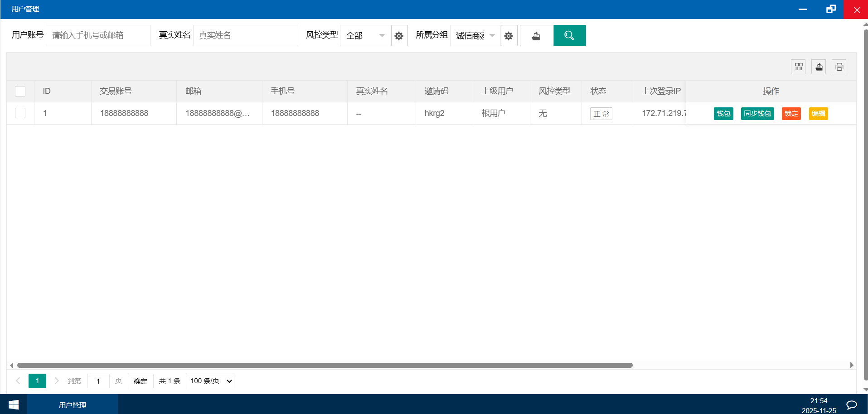Open settings gear next to 所属分组 dropdown
The height and width of the screenshot is (414, 868).
point(509,35)
